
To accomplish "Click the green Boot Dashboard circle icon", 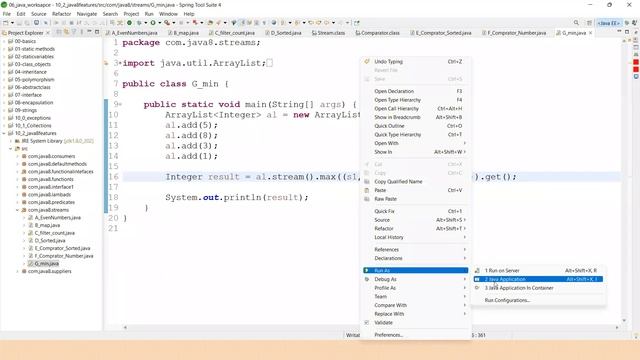I will [x=129, y=23].
